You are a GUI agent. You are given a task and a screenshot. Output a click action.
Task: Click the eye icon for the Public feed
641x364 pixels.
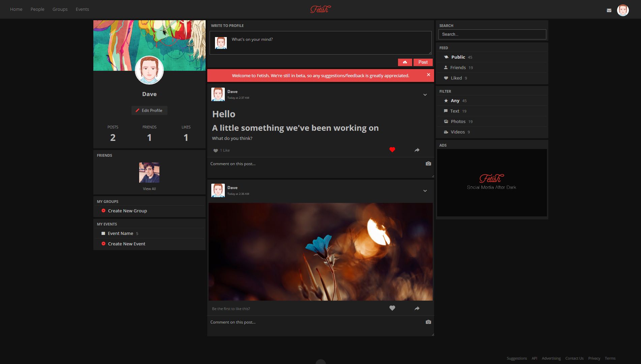click(446, 57)
